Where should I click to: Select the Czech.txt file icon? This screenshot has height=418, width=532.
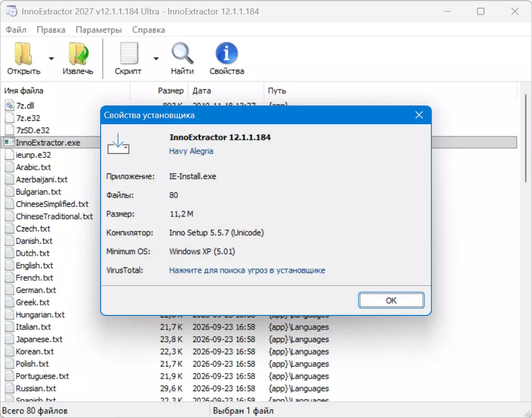(9, 228)
